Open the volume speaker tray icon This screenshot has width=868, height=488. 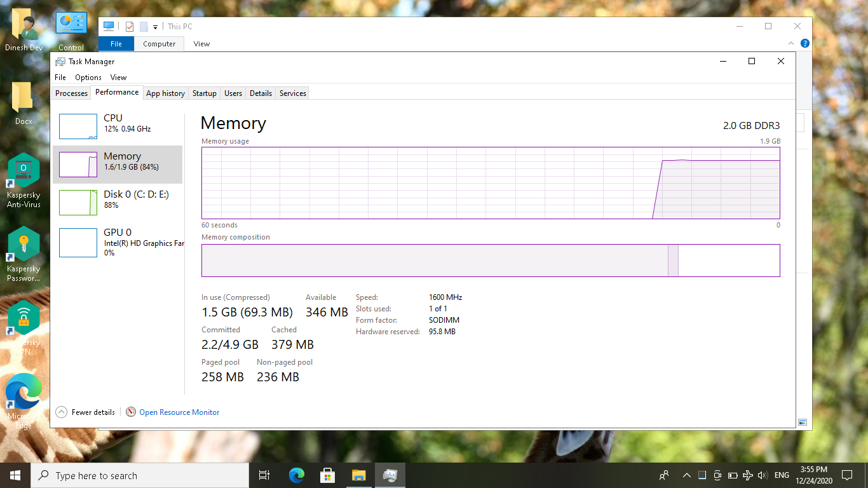tap(762, 475)
